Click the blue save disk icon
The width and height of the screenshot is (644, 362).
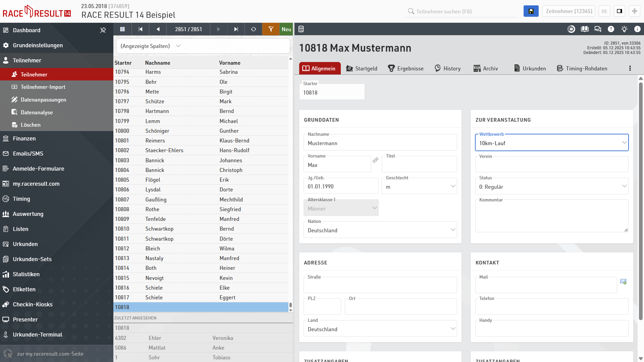point(531,11)
